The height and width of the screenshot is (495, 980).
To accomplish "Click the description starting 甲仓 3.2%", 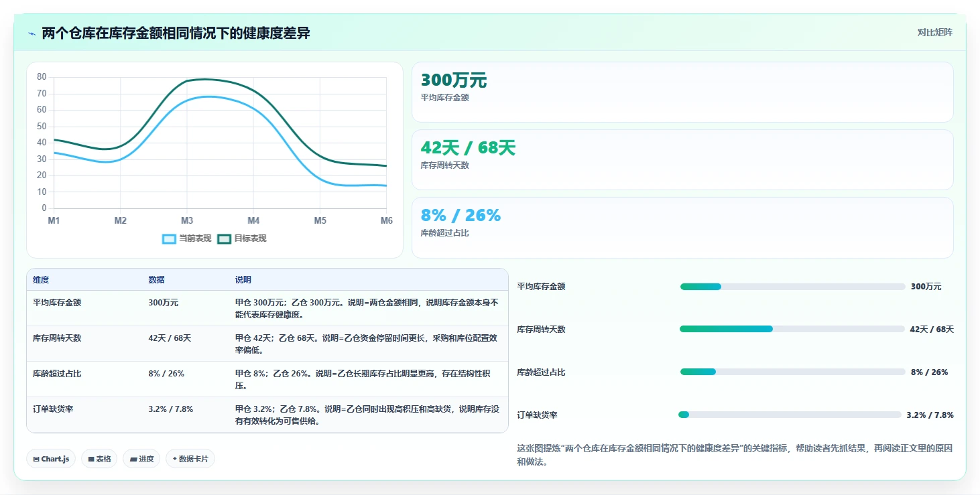I will (x=367, y=415).
